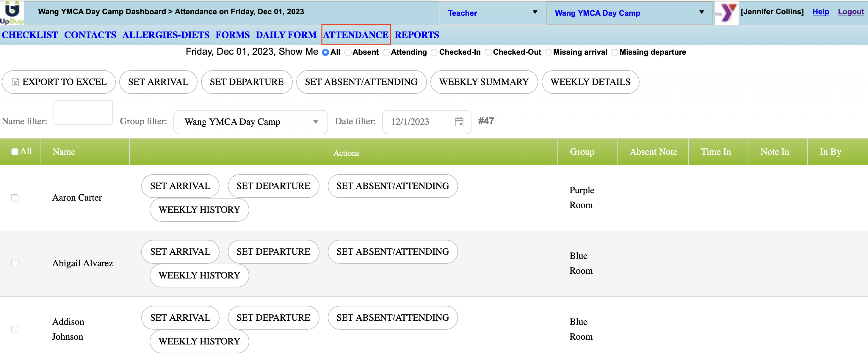Image resolution: width=868 pixels, height=362 pixels.
Task: Select the Missing departure radio option
Action: point(615,53)
